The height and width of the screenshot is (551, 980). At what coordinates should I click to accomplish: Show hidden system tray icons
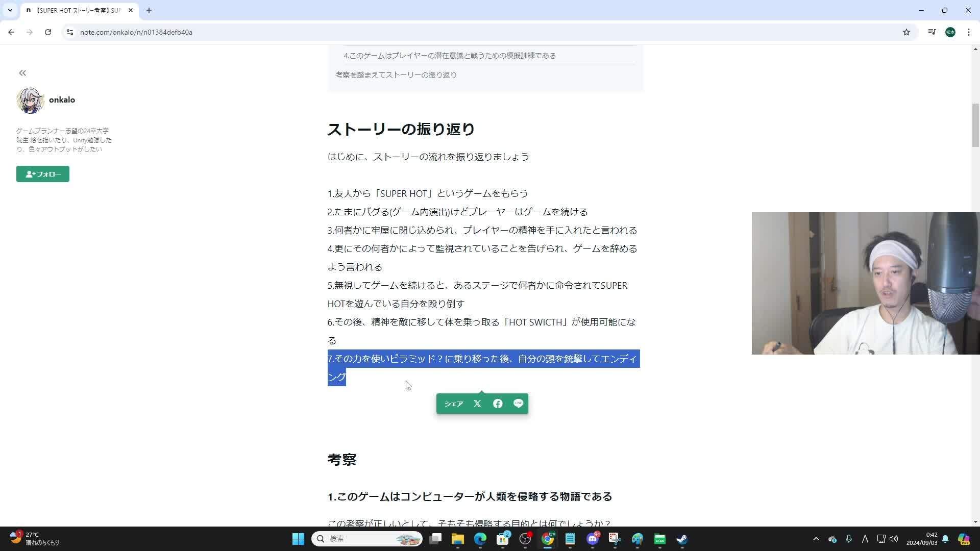point(816,539)
